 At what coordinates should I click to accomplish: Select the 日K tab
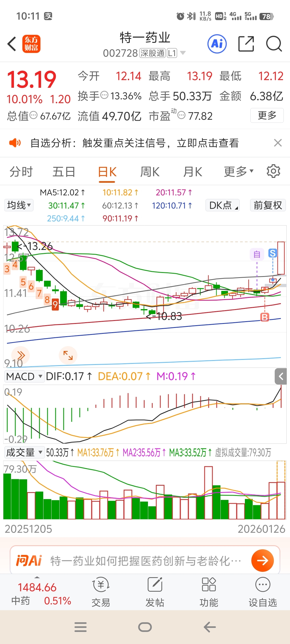point(107,172)
